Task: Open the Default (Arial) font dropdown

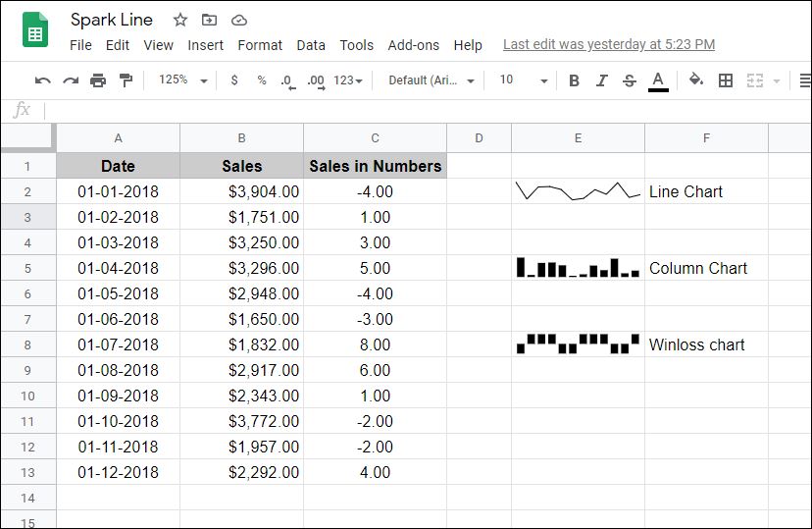Action: tap(431, 80)
